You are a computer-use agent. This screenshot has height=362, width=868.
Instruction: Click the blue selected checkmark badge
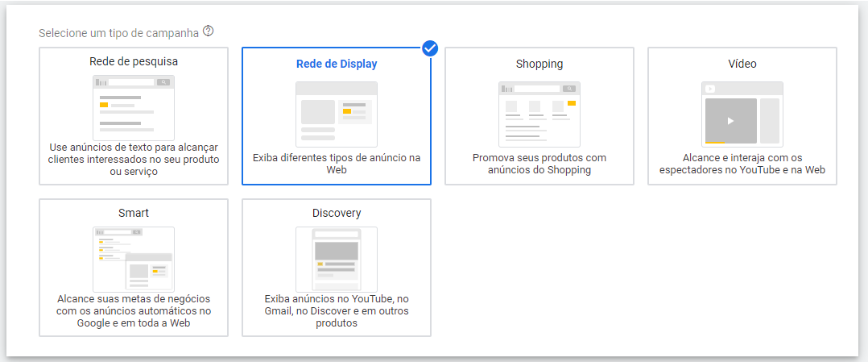pos(430,48)
